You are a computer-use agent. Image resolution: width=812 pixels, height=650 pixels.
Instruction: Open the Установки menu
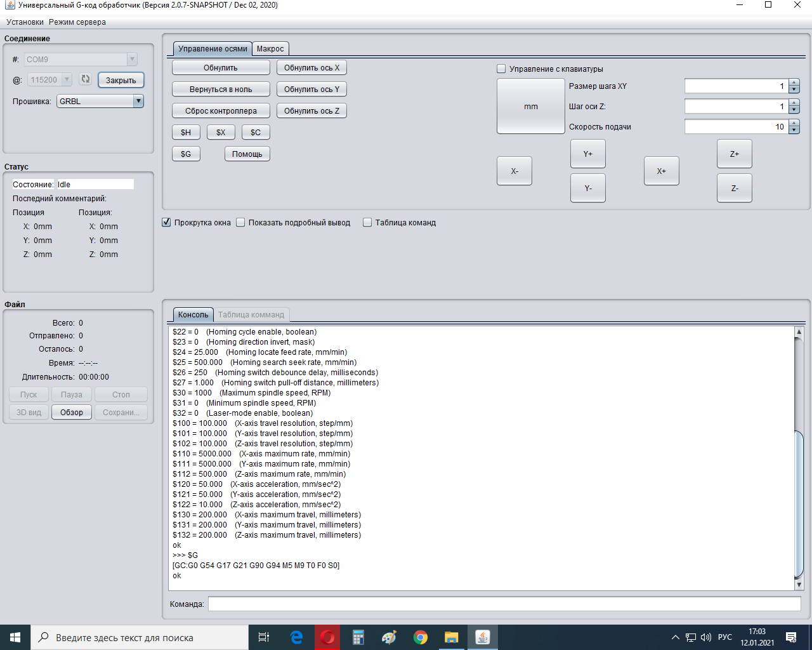(25, 22)
